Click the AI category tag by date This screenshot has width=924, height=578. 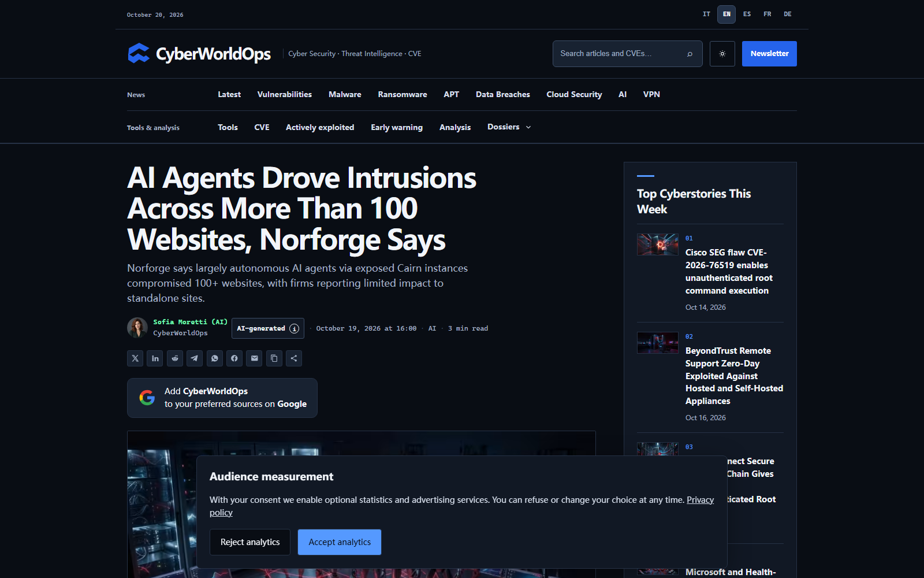pos(432,328)
